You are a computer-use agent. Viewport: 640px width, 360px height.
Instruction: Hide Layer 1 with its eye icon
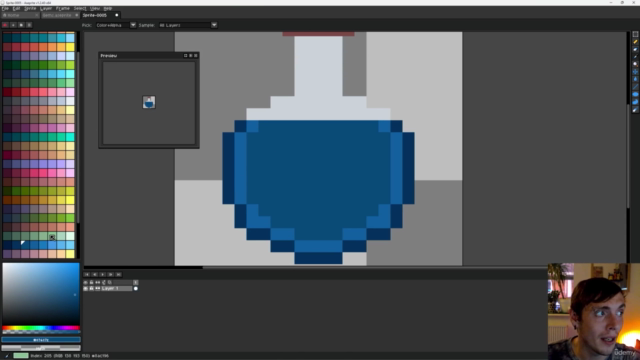(86, 289)
